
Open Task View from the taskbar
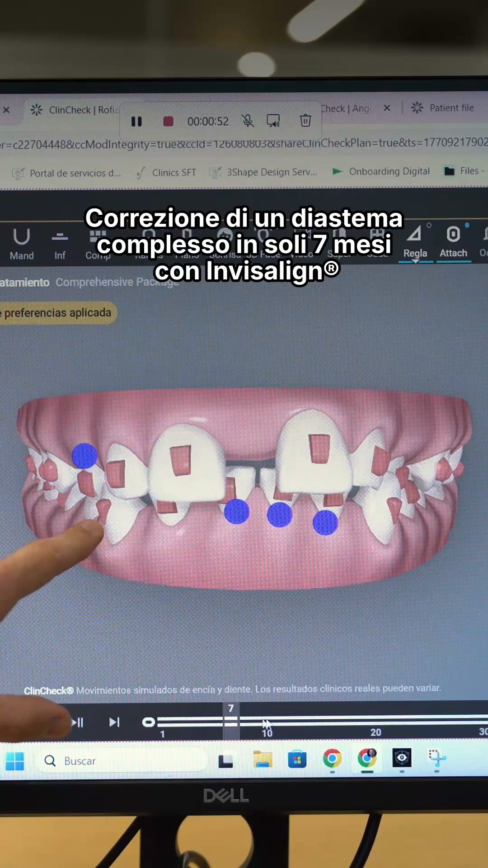pos(225,761)
